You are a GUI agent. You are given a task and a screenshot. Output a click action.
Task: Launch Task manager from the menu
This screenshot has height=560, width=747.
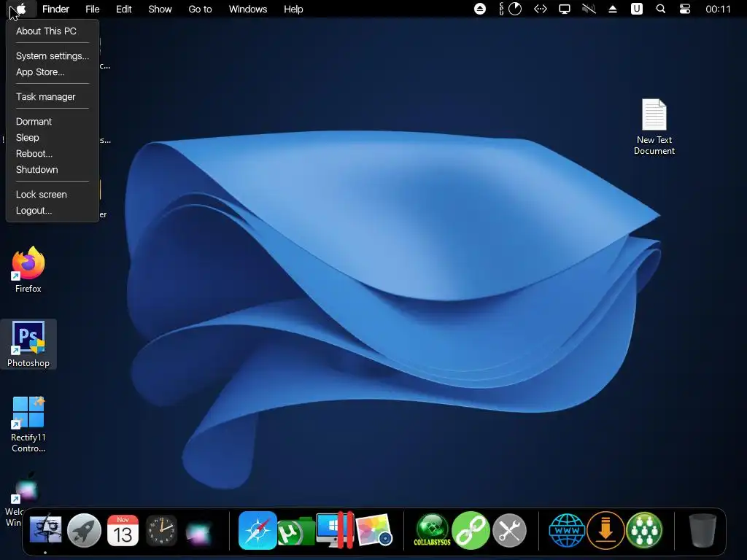[x=46, y=97]
